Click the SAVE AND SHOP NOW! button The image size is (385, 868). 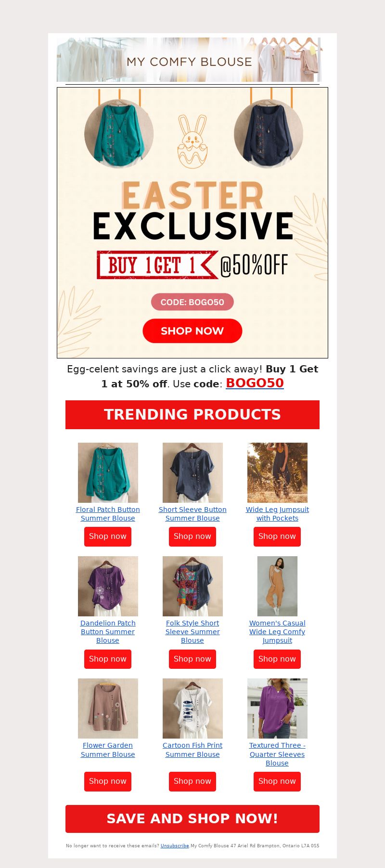pyautogui.click(x=192, y=819)
